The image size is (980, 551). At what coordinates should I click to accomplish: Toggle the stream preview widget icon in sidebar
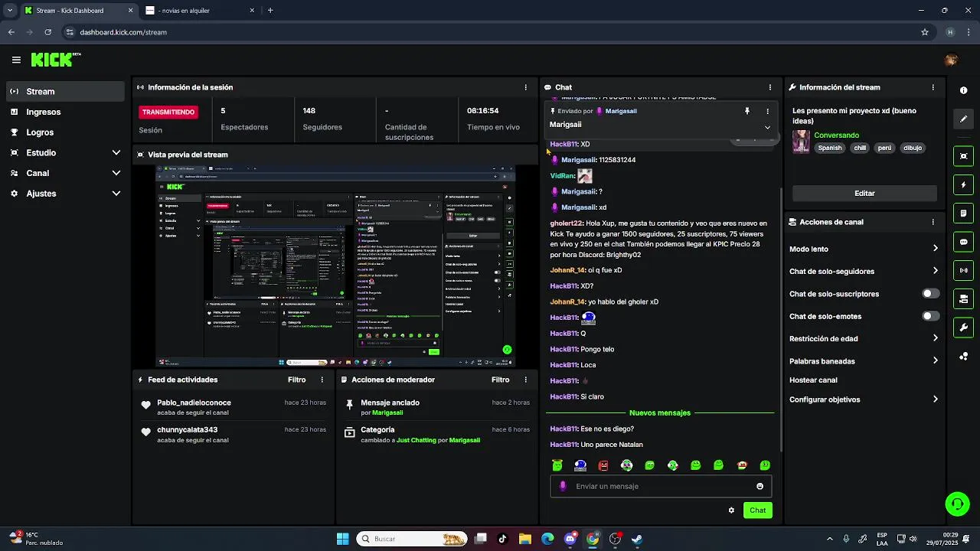pyautogui.click(x=963, y=156)
